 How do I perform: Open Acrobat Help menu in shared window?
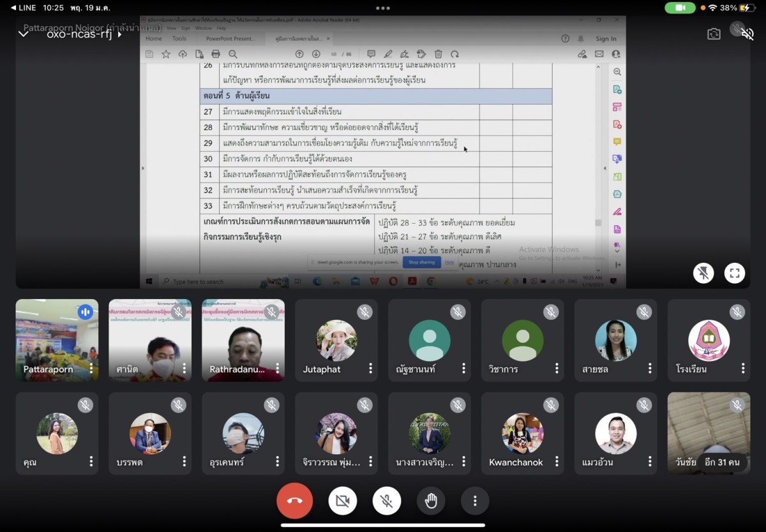tap(222, 28)
